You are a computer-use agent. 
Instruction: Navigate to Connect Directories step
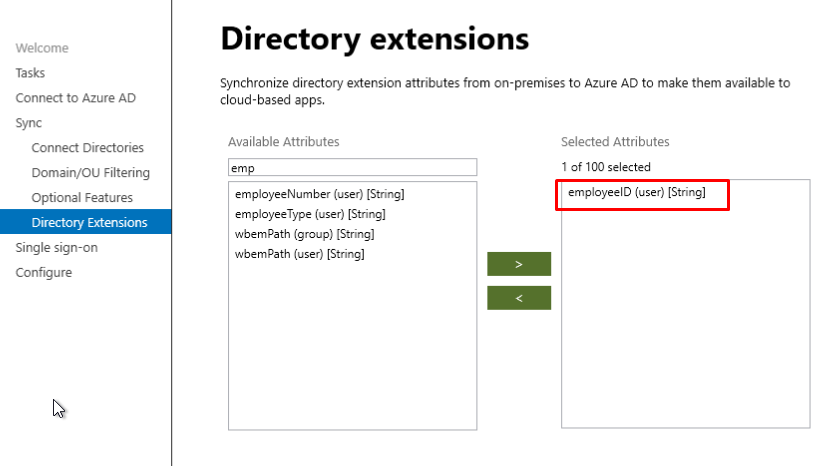click(87, 148)
